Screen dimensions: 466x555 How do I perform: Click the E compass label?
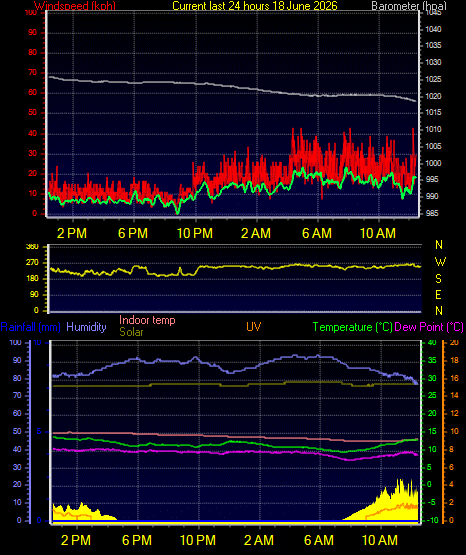[438, 294]
